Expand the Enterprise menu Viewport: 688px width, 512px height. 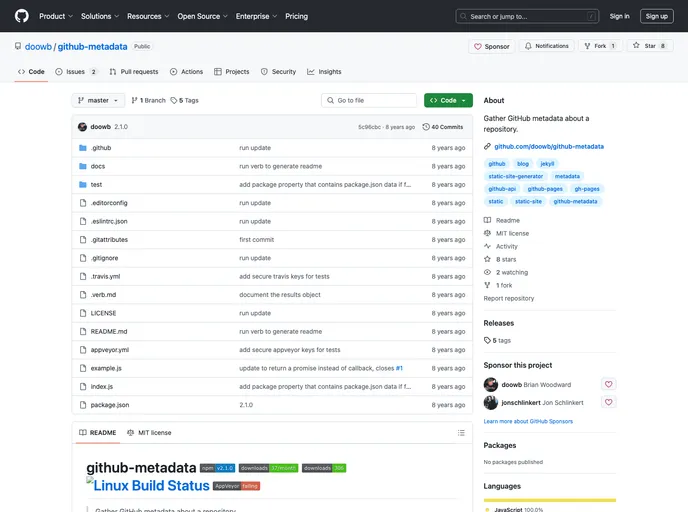256,16
